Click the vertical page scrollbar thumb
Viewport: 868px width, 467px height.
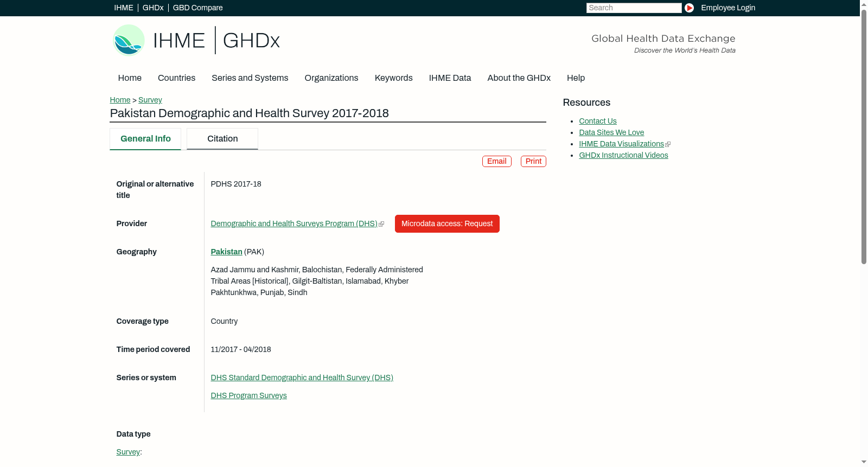tap(864, 137)
